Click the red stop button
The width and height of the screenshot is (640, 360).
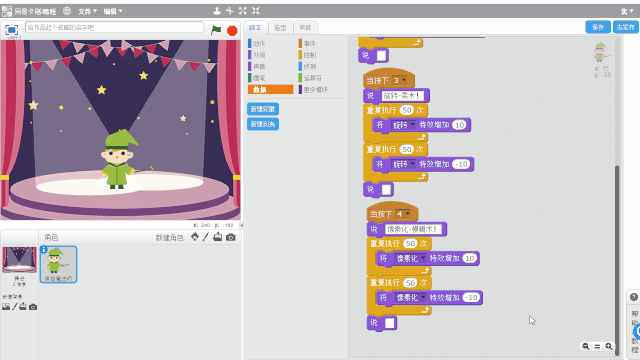tap(232, 30)
